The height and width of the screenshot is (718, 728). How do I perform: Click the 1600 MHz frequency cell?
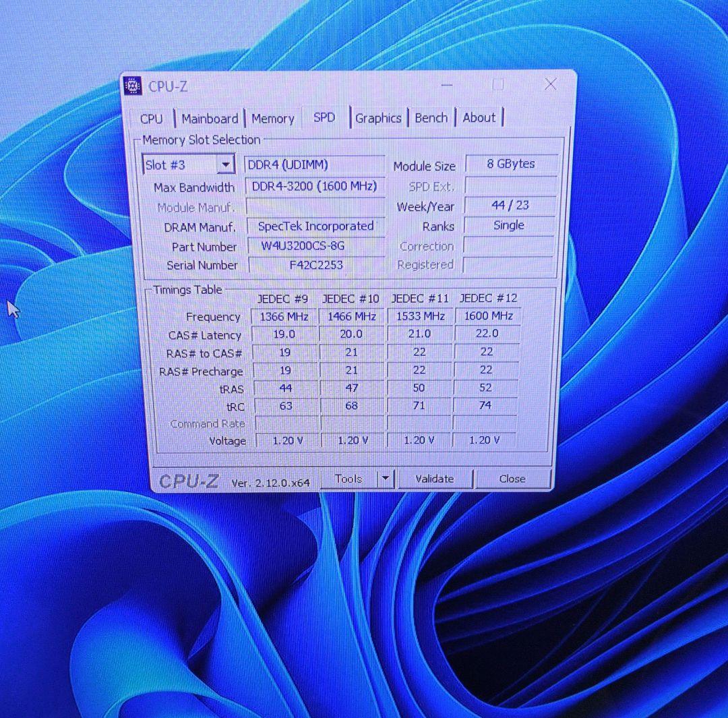487,316
